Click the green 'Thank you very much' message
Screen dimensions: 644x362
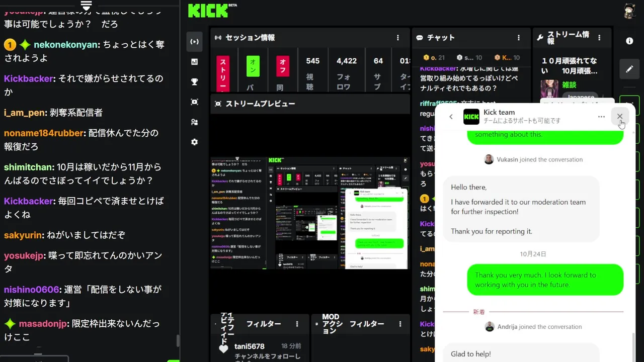tap(545, 280)
